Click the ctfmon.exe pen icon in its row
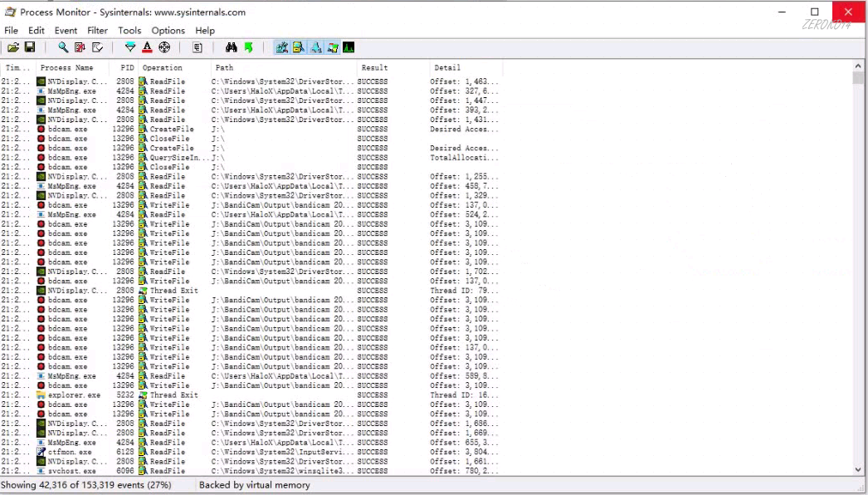 click(x=41, y=452)
